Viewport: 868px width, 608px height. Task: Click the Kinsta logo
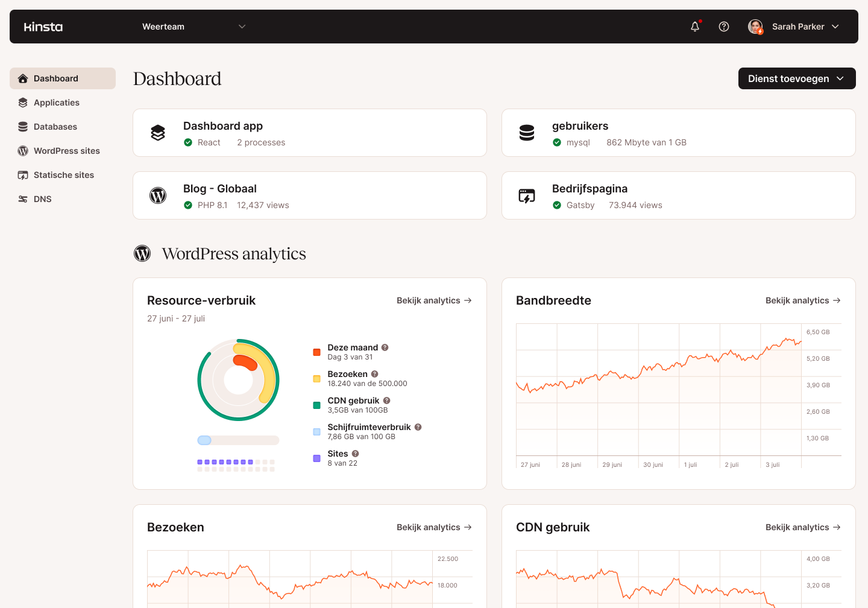click(43, 27)
